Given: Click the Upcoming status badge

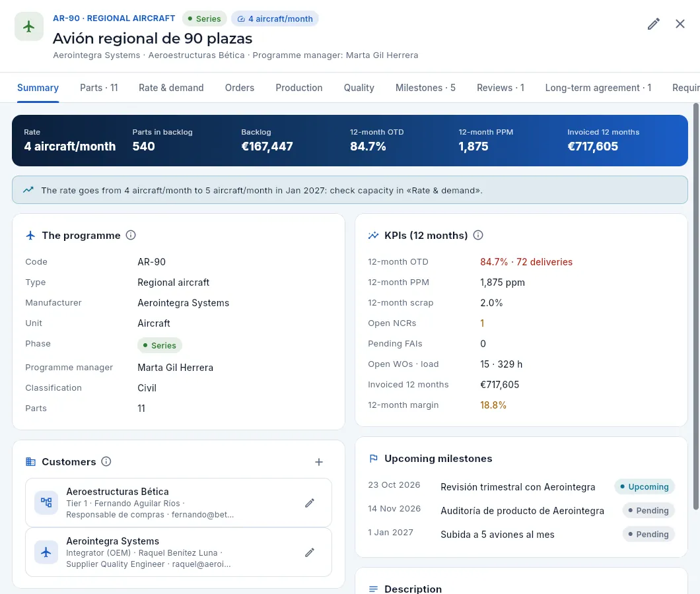Looking at the screenshot, I should point(644,486).
